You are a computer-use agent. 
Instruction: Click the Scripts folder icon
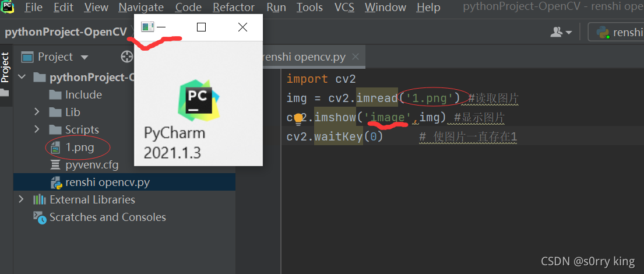click(55, 130)
